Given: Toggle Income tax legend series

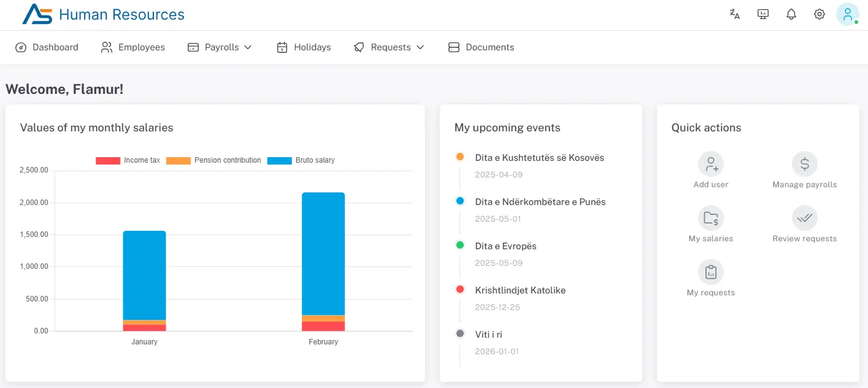Looking at the screenshot, I should (x=128, y=160).
